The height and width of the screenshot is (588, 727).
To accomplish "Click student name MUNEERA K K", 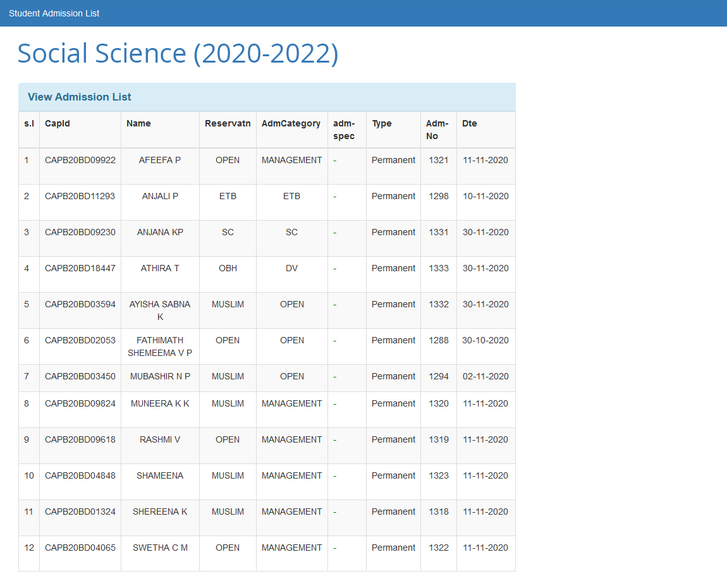I will tap(160, 403).
